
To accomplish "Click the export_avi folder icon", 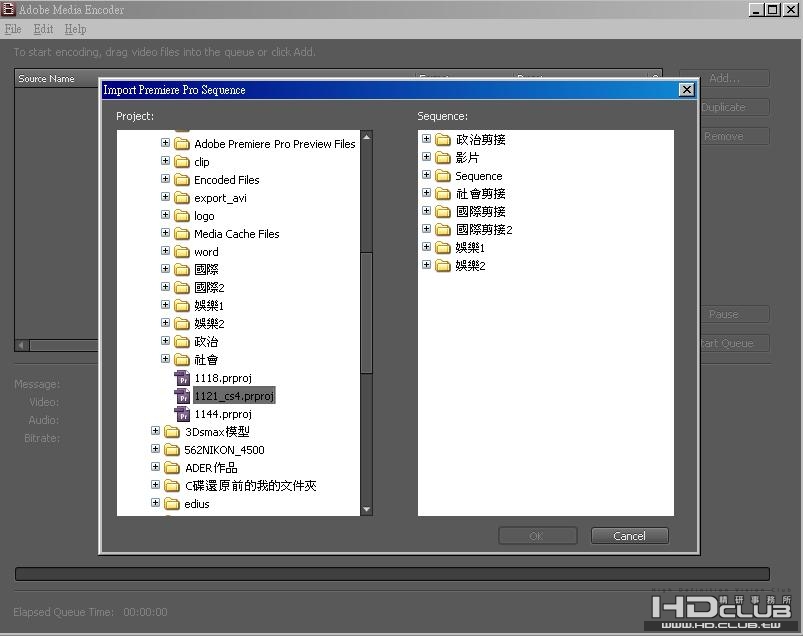I will (182, 198).
